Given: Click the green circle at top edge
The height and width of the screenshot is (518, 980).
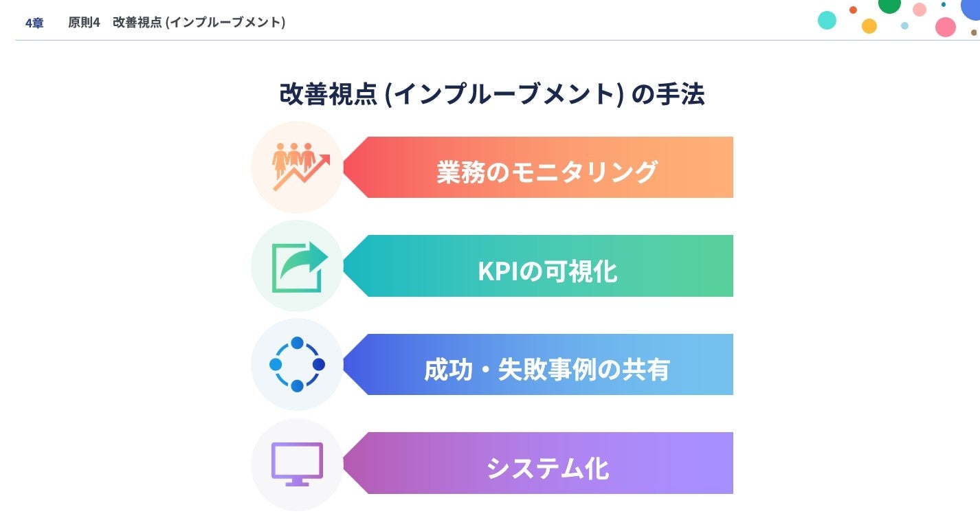Looking at the screenshot, I should tap(889, 5).
